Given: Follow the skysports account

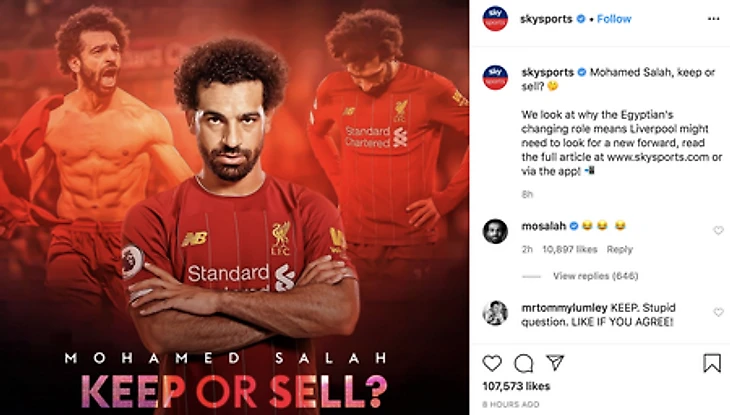Looking at the screenshot, I should (x=614, y=19).
